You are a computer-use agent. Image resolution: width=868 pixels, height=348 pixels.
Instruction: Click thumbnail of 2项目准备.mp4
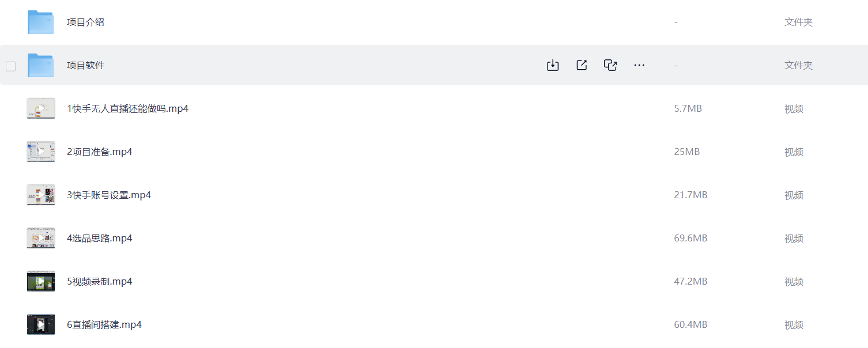tap(41, 152)
